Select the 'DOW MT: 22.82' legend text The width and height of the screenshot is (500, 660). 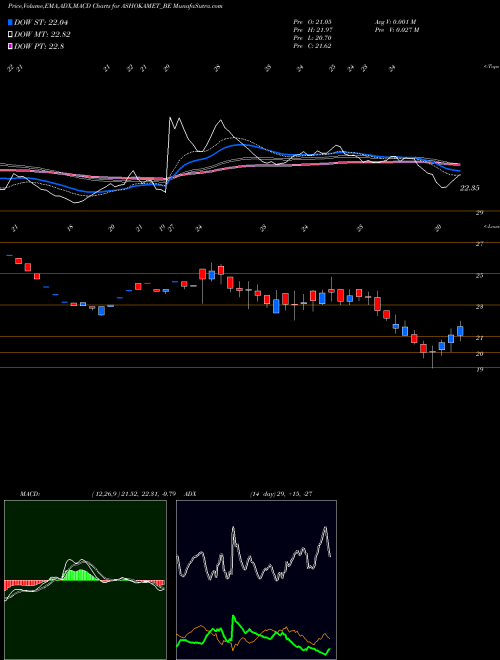(x=42, y=35)
